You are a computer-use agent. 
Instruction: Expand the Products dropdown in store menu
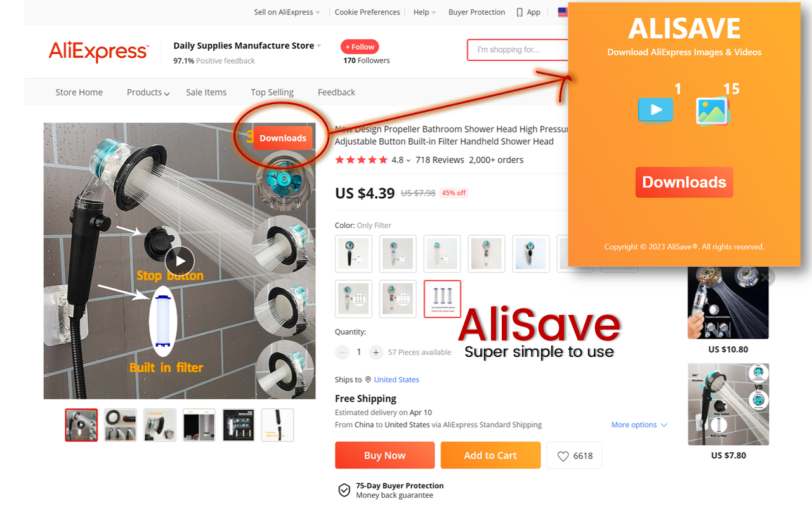[148, 92]
